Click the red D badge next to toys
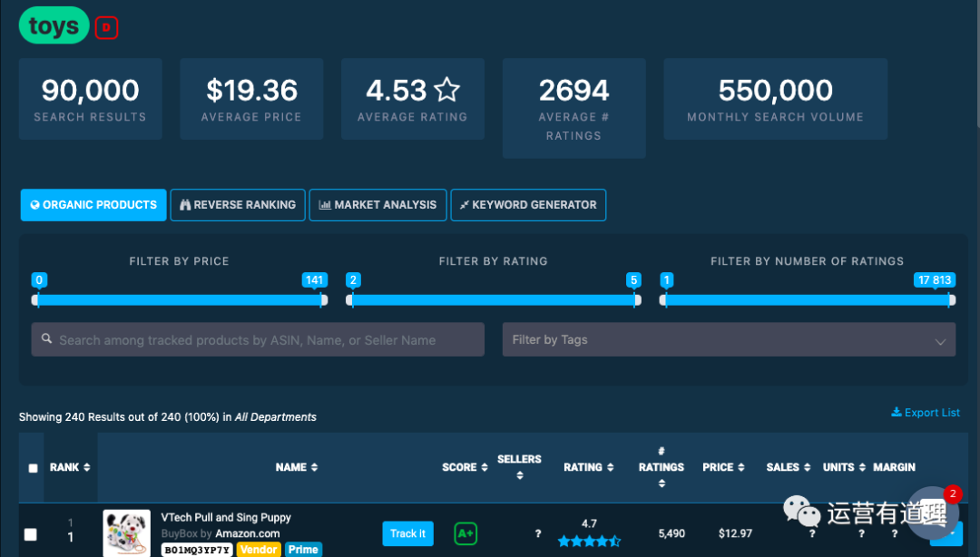 click(x=106, y=28)
